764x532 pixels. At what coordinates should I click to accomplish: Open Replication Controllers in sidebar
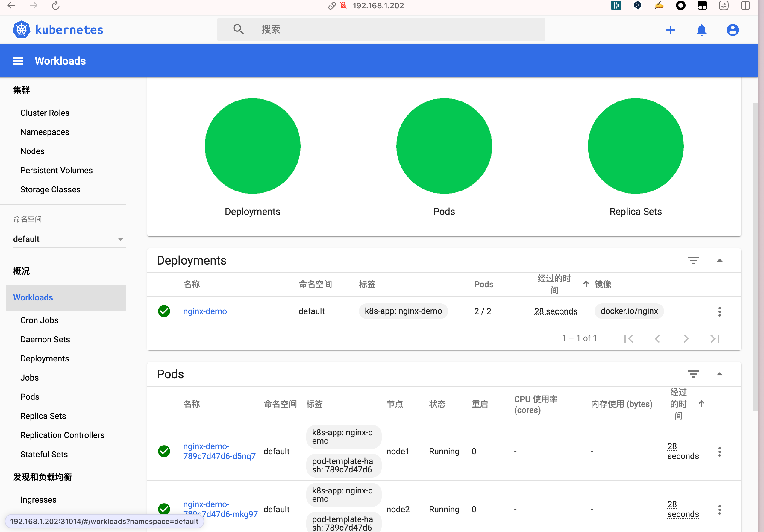tap(62, 435)
